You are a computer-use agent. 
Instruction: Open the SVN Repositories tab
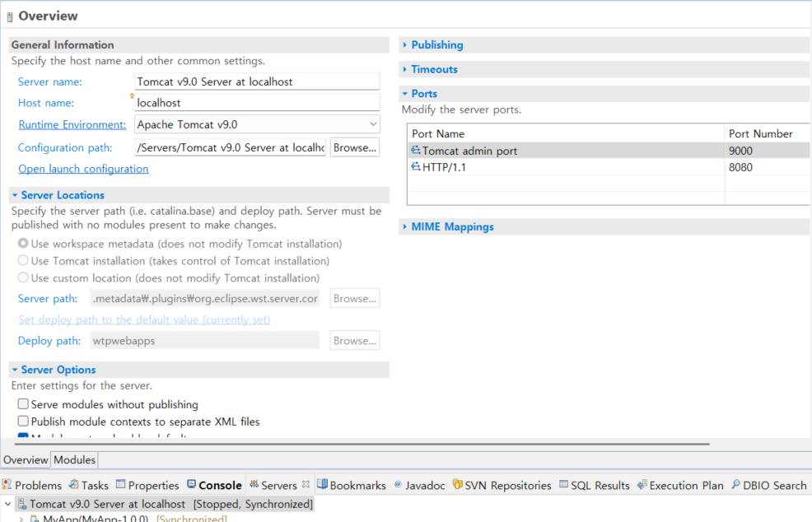pyautogui.click(x=502, y=485)
